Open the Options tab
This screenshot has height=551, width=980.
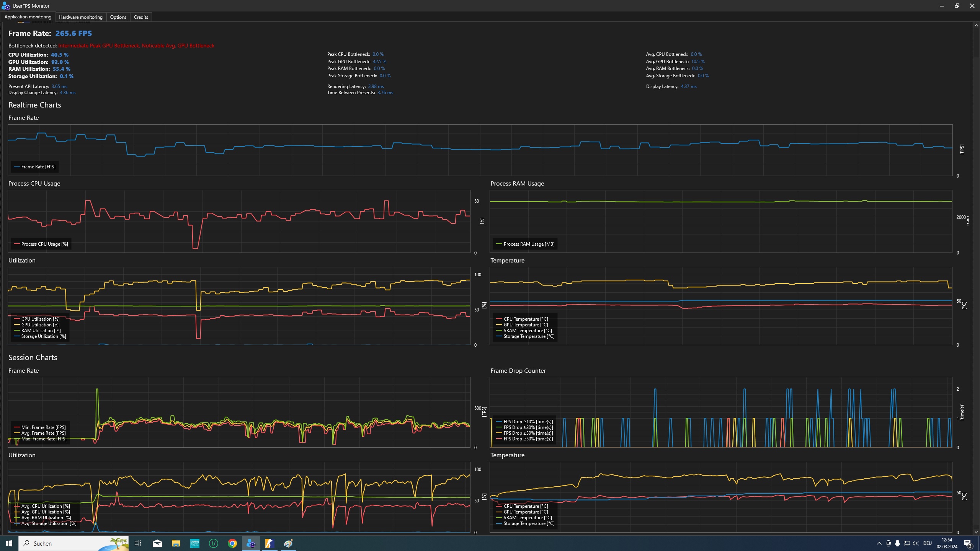coord(118,17)
